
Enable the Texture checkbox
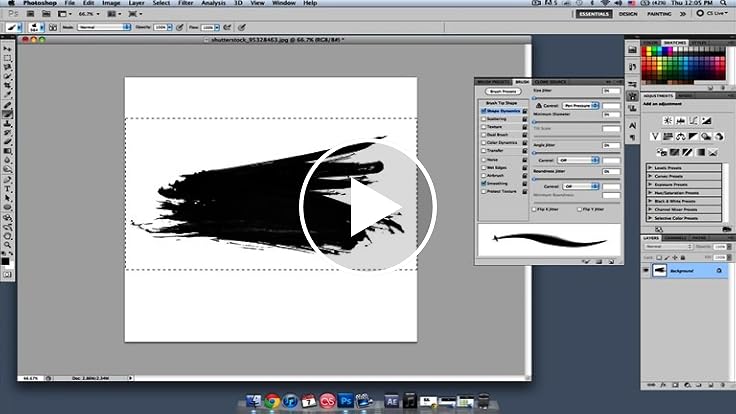(483, 127)
